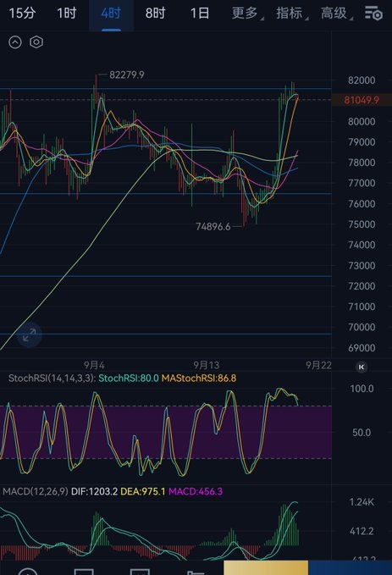Tap the fullscreen expand chart icon
The height and width of the screenshot is (575, 392).
pyautogui.click(x=29, y=334)
